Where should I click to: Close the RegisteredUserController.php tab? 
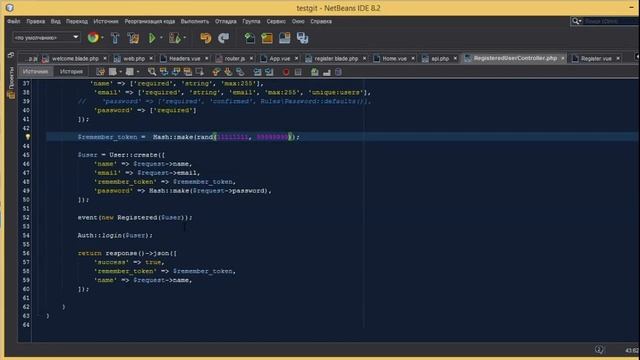tap(562, 58)
